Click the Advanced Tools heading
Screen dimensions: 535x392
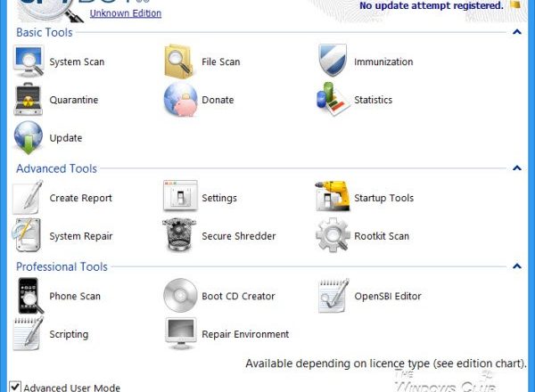point(57,168)
